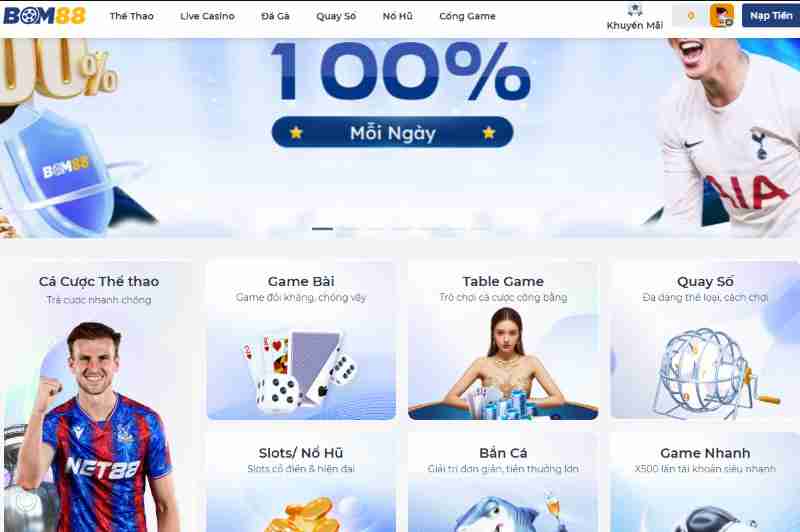This screenshot has height=532, width=800.
Task: Open the Live Casino menu
Action: tap(207, 16)
